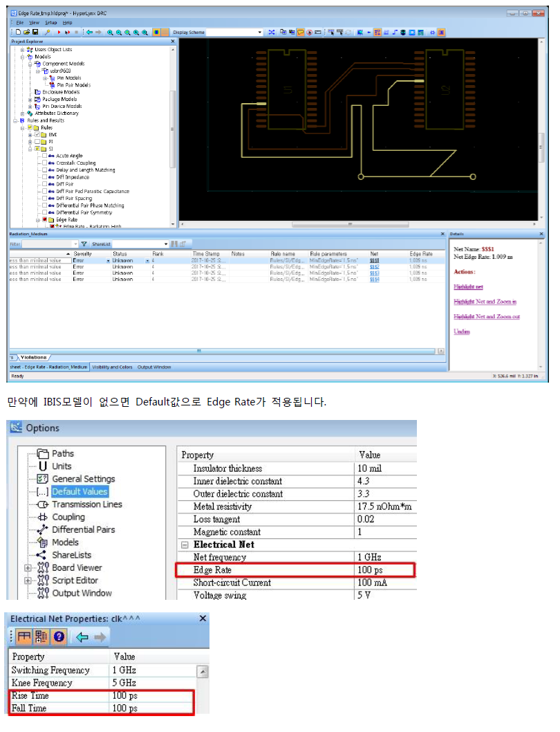This screenshot has height=732, width=560.
Task: Collapse the Electrical Net property group
Action: pyautogui.click(x=185, y=545)
